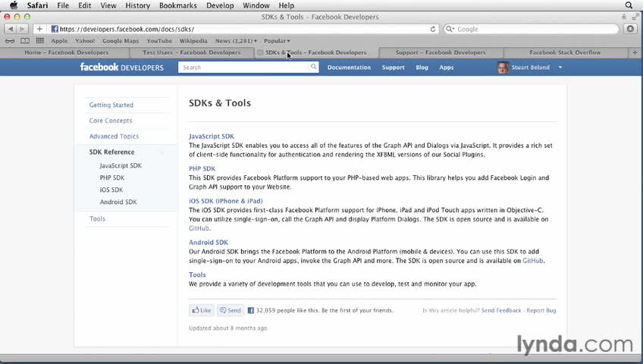Open the account dropdown arrow

[x=560, y=67]
